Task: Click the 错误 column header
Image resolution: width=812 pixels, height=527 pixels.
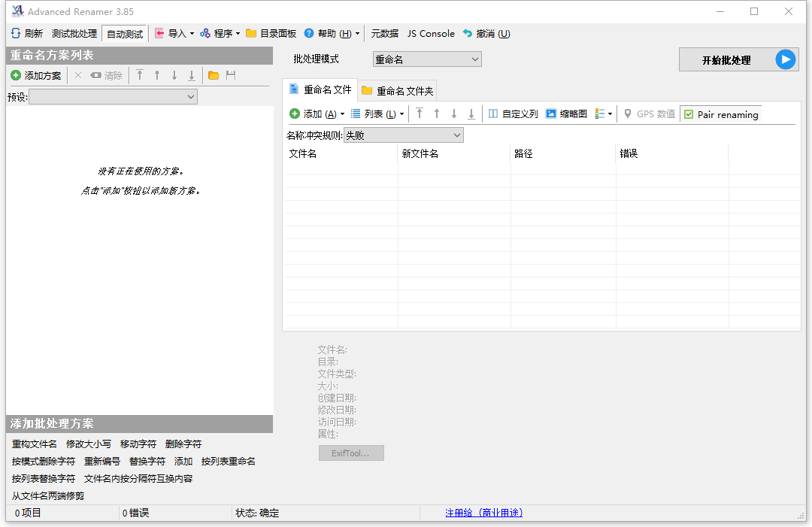Action: [672, 154]
